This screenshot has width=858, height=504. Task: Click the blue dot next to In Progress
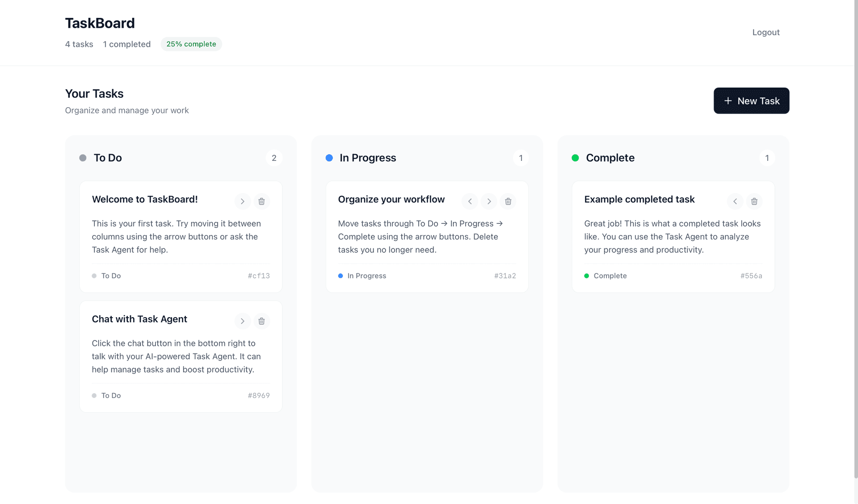tap(329, 158)
